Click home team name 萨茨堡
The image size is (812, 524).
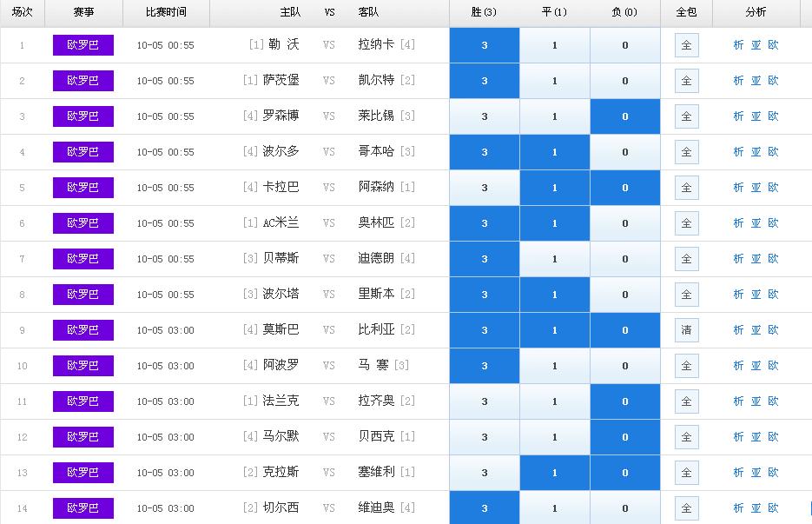[281, 80]
